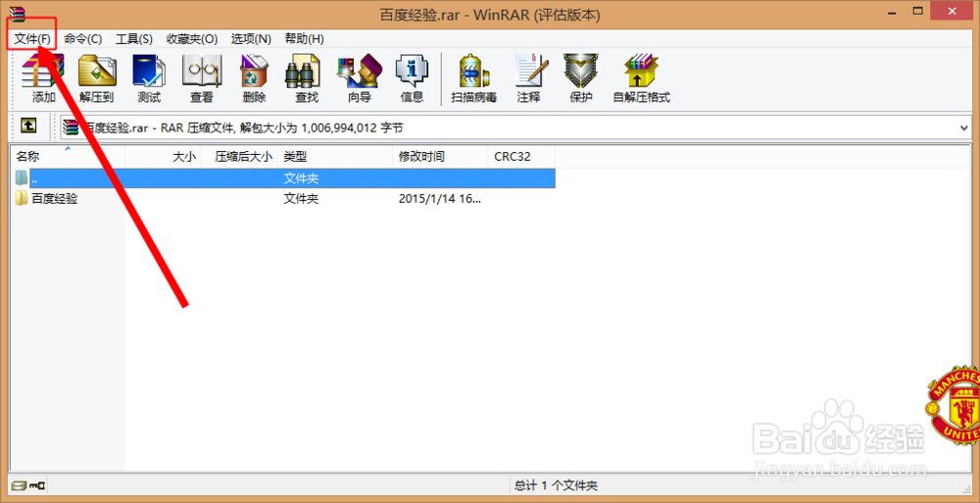The image size is (980, 503).
Task: Open the Options (选项) menu
Action: pos(251,39)
